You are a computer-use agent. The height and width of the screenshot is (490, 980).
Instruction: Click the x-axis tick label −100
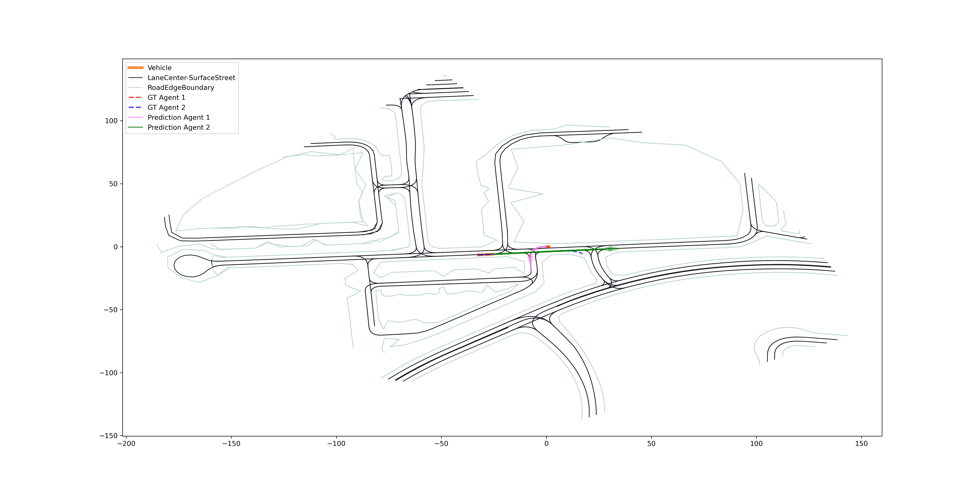pos(336,444)
